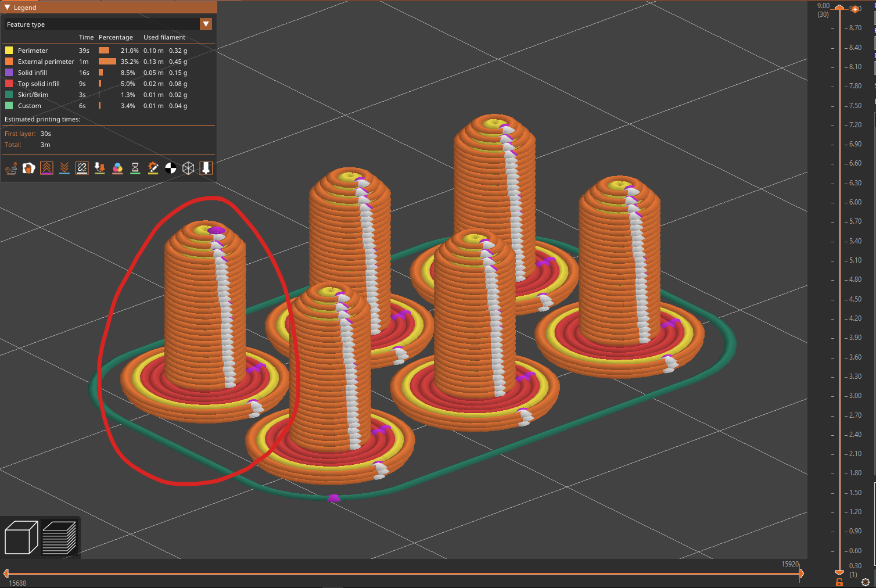This screenshot has width=876, height=588.
Task: Enable deretractions display (down chevrons icon)
Action: [64, 168]
